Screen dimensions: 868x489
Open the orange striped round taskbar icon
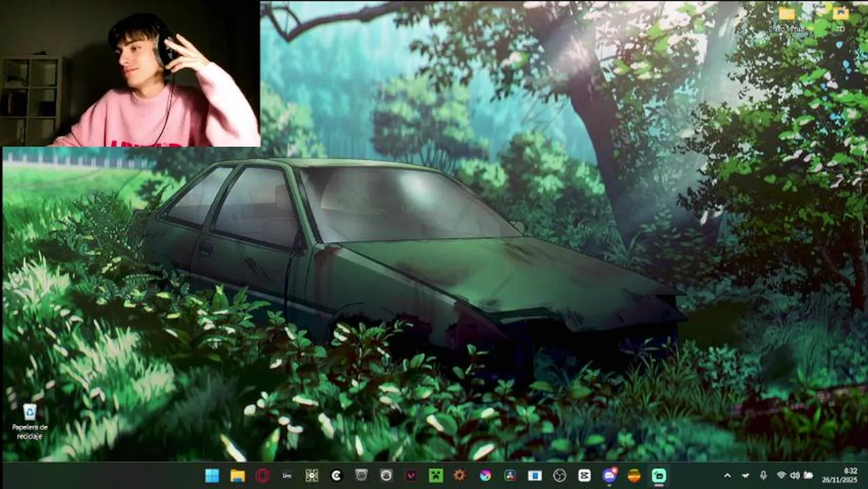tap(634, 475)
